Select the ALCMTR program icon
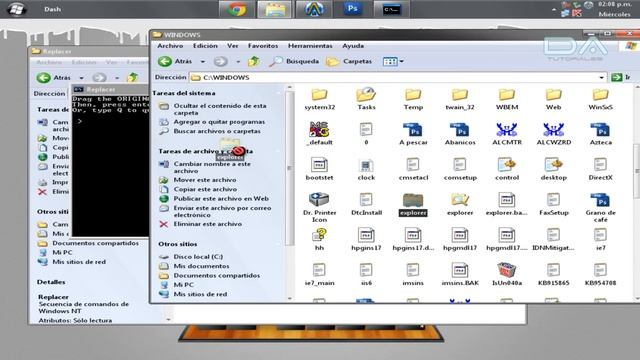This screenshot has height=360, width=640. point(507,134)
